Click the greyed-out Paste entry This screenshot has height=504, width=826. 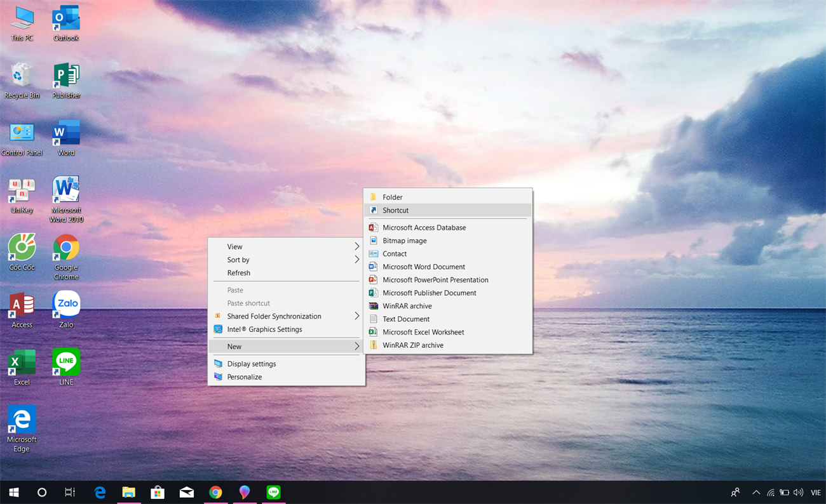pos(287,290)
